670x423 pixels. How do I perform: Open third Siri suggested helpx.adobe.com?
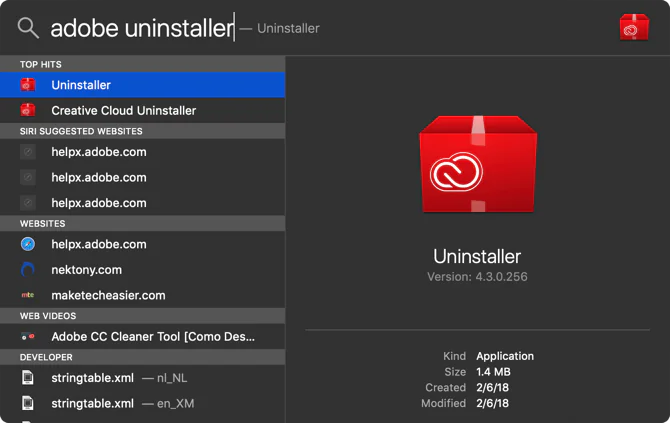[99, 203]
